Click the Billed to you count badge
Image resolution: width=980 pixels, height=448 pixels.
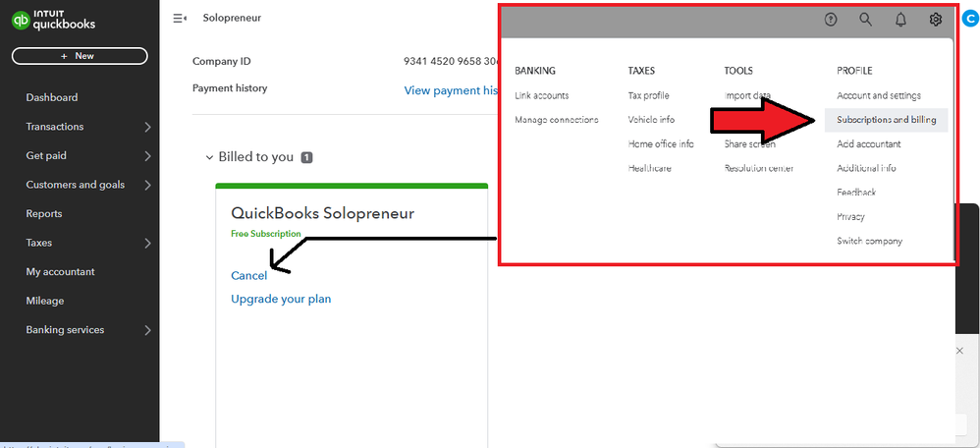[307, 157]
